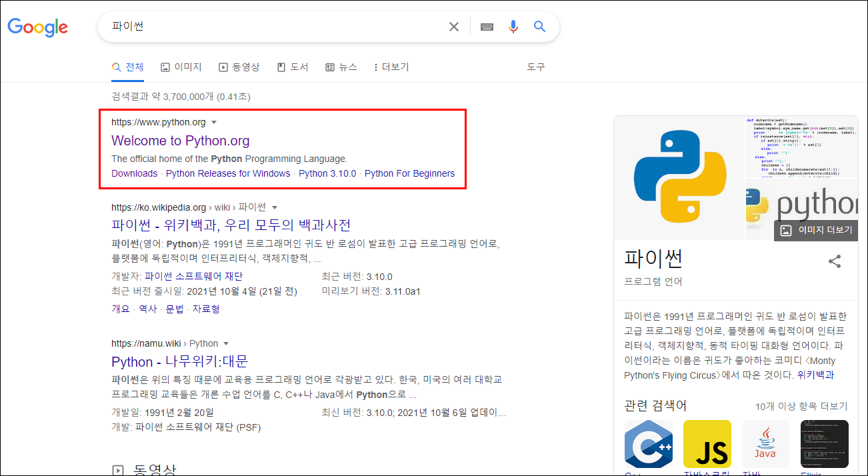Open the 자료형 Wikipedia sitelink
The width and height of the screenshot is (868, 476).
point(206,309)
